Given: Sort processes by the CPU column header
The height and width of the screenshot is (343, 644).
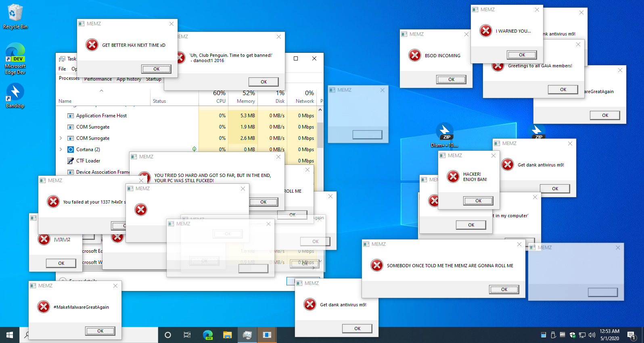Looking at the screenshot, I should pyautogui.click(x=213, y=97).
